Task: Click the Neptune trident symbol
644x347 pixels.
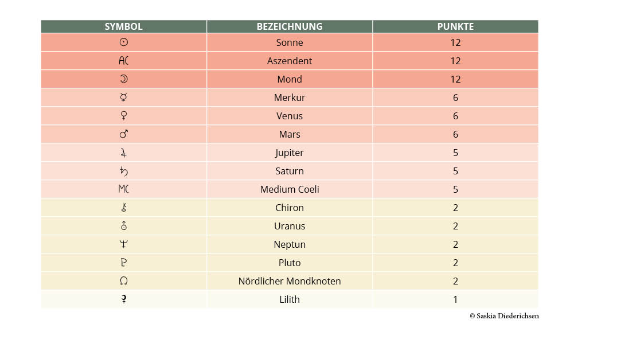Action: pyautogui.click(x=123, y=244)
